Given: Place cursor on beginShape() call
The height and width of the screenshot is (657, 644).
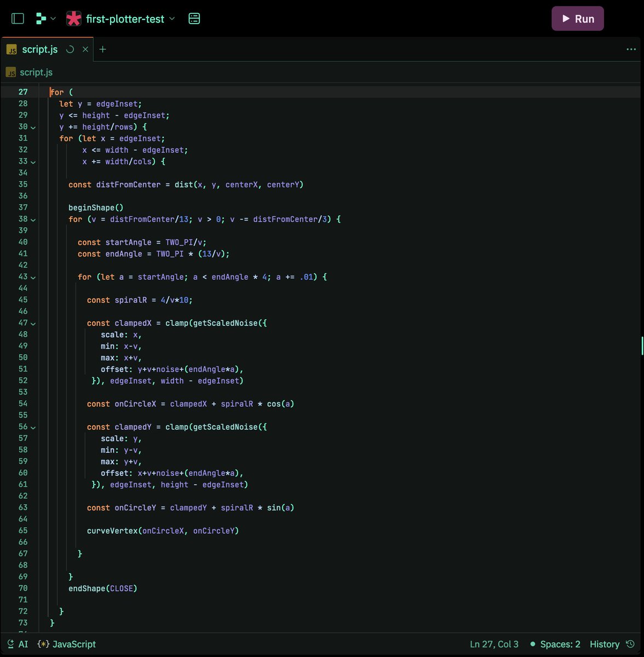Looking at the screenshot, I should (96, 208).
